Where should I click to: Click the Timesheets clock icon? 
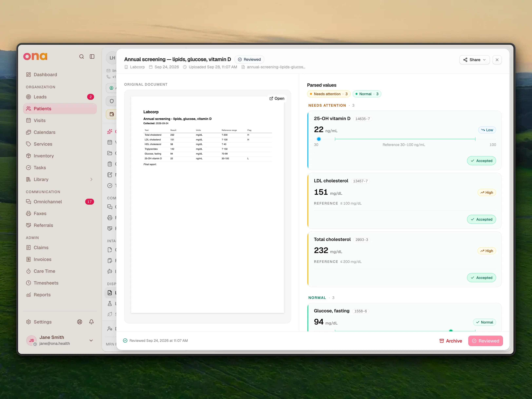point(28,283)
